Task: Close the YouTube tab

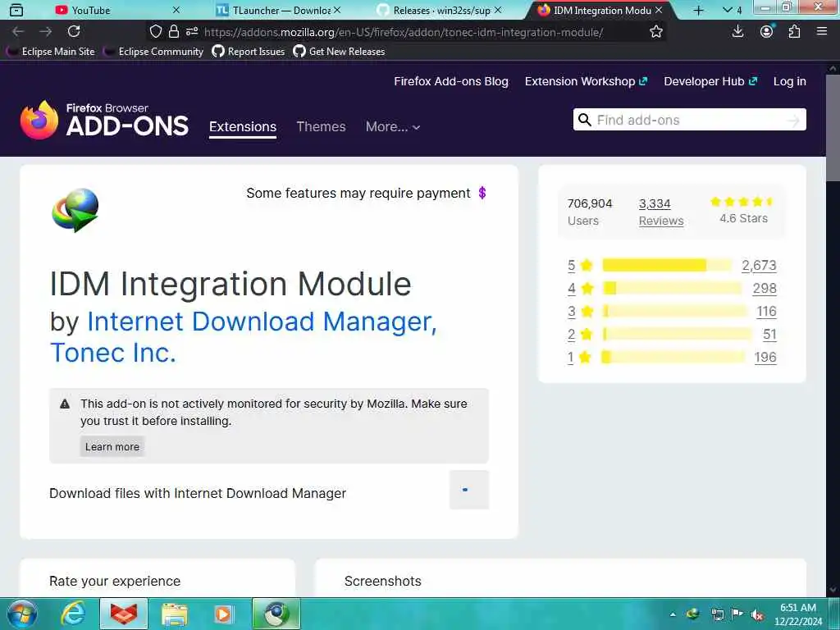Action: (176, 10)
